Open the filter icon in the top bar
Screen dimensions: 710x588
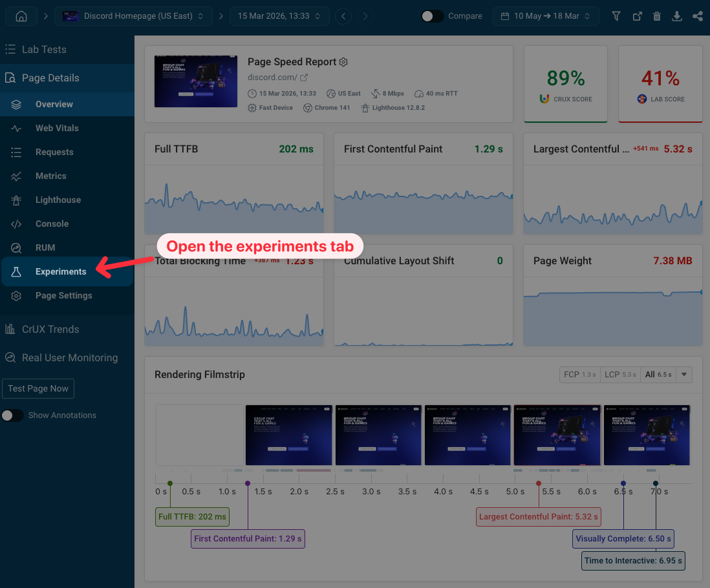(x=616, y=16)
